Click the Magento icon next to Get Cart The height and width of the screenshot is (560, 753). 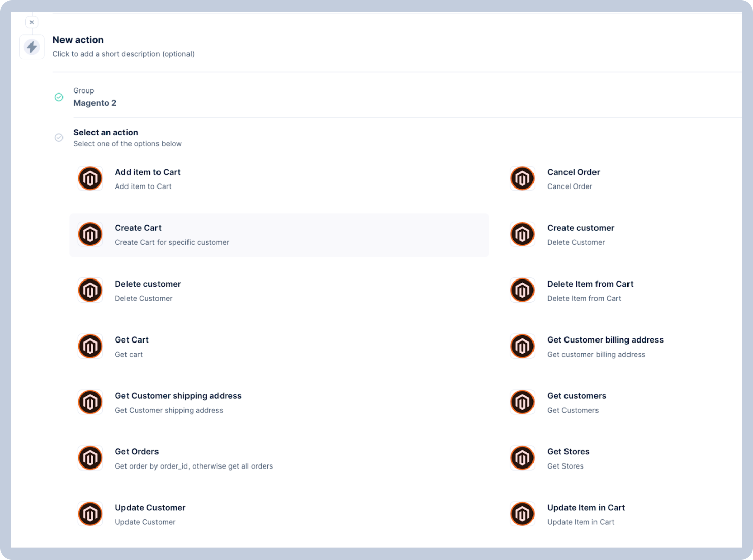90,346
